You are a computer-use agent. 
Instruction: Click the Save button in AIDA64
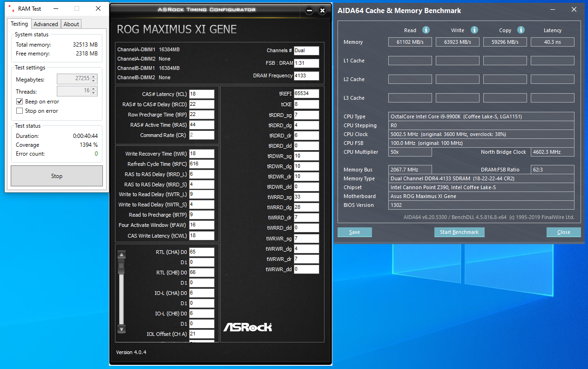coord(355,232)
